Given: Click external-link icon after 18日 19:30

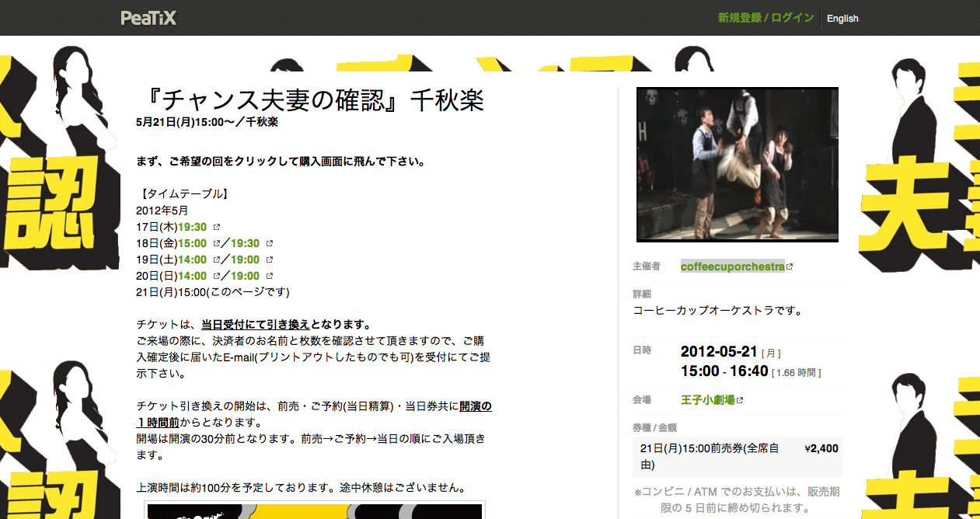Looking at the screenshot, I should [x=270, y=243].
